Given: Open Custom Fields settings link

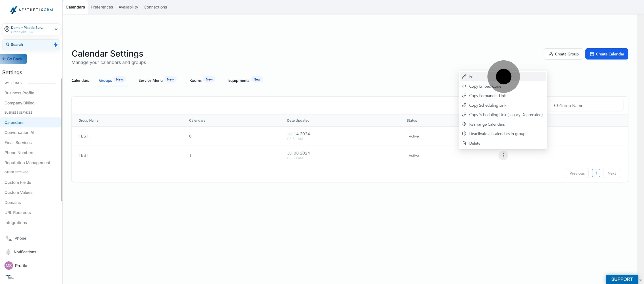Looking at the screenshot, I should click(x=18, y=182).
